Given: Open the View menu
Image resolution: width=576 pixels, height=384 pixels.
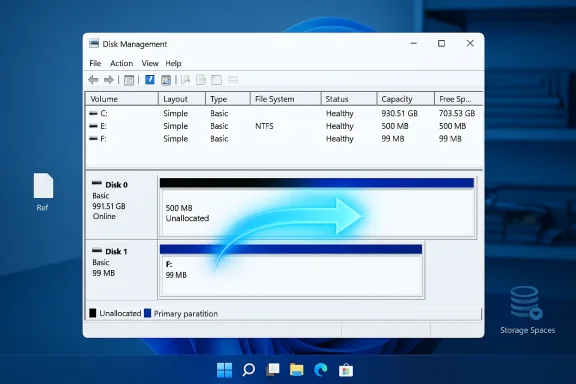Looking at the screenshot, I should [x=150, y=63].
